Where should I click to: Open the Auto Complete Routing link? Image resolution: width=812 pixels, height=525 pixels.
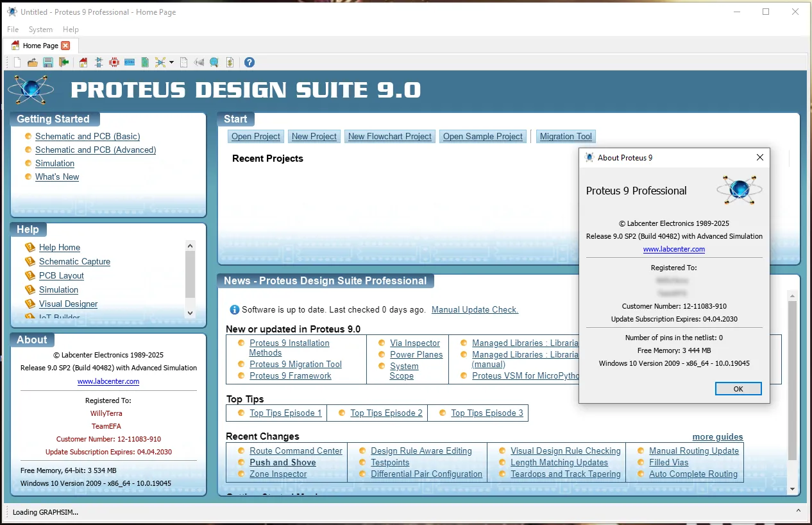coord(693,474)
